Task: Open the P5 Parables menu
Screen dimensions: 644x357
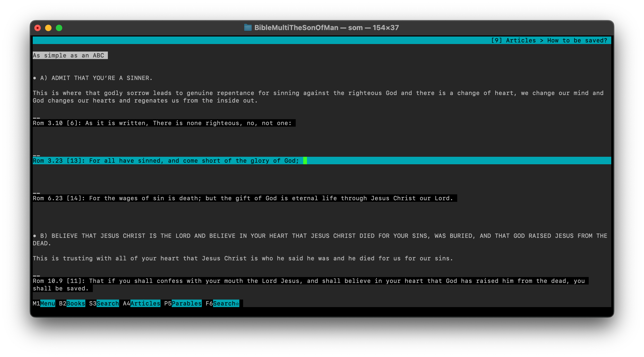Action: point(183,303)
